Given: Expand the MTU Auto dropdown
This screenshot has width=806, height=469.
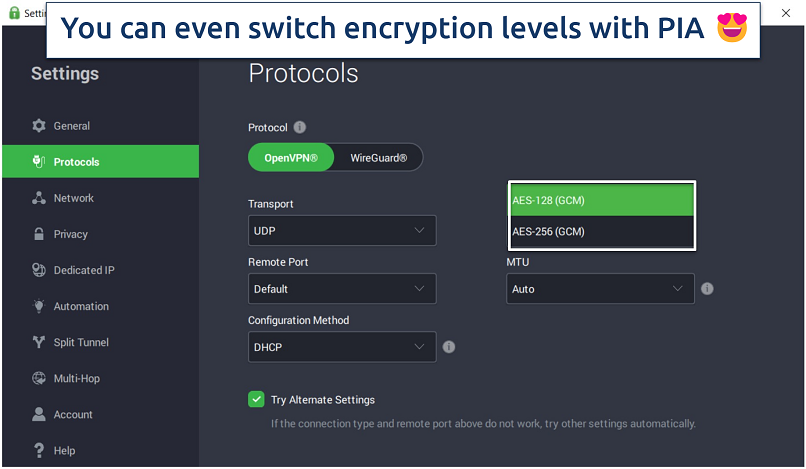Looking at the screenshot, I should [x=599, y=289].
